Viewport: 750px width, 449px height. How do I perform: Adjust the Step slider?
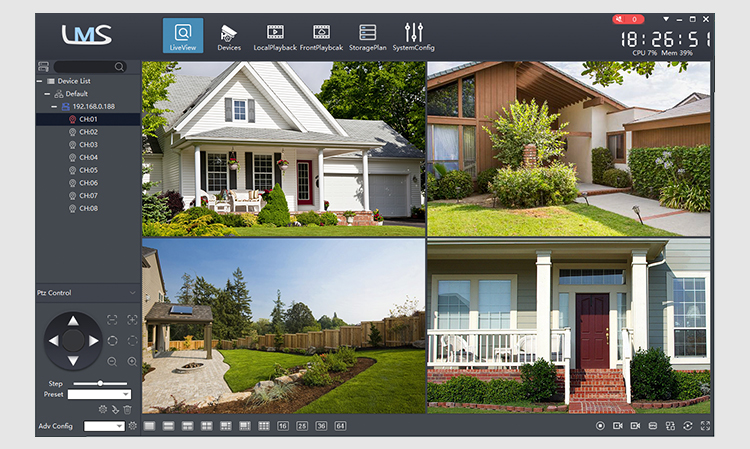click(100, 383)
